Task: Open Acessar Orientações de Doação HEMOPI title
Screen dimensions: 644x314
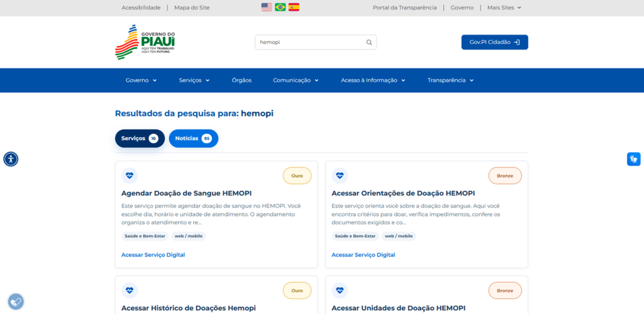Action: [x=403, y=193]
